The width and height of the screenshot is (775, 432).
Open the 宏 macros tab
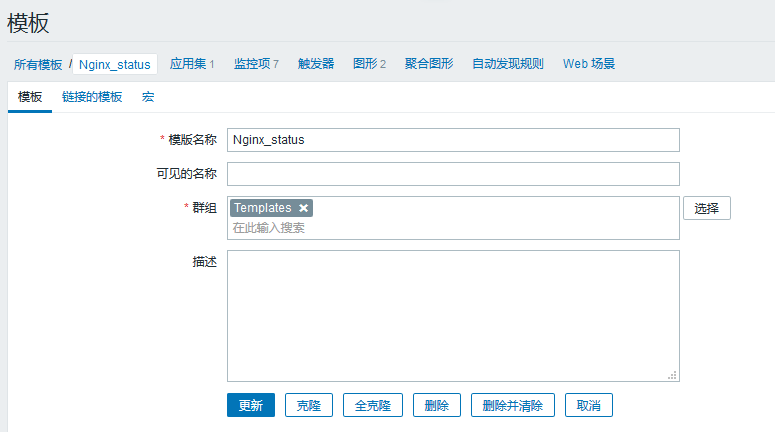(148, 97)
